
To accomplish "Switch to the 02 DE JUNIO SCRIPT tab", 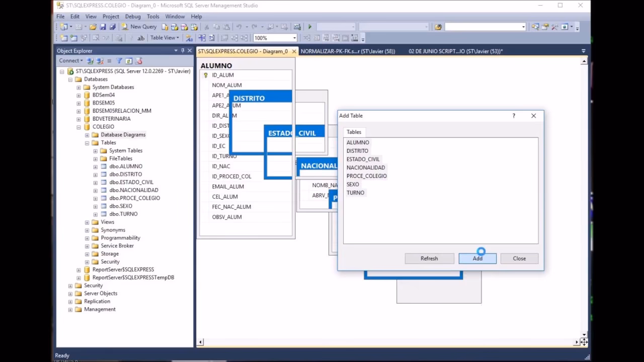I will [456, 51].
